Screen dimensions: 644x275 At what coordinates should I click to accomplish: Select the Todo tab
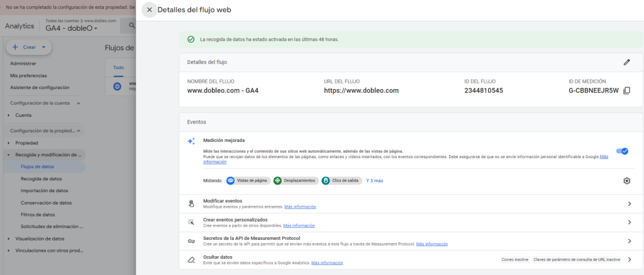(118, 68)
